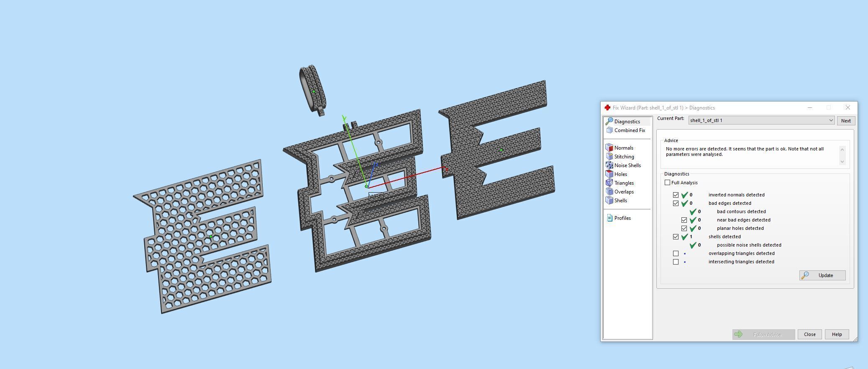This screenshot has height=369, width=868.
Task: Enable overlapping triangles detected checkbox
Action: click(676, 253)
